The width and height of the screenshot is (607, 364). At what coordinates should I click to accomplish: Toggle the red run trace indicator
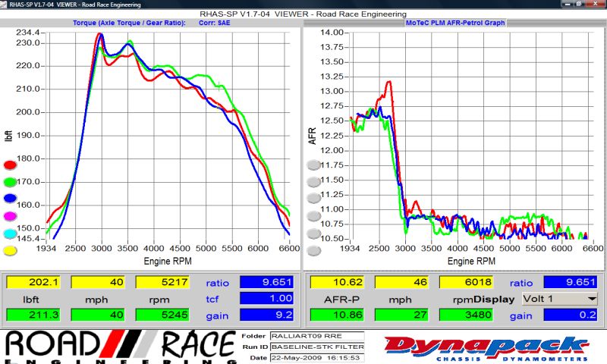10,165
